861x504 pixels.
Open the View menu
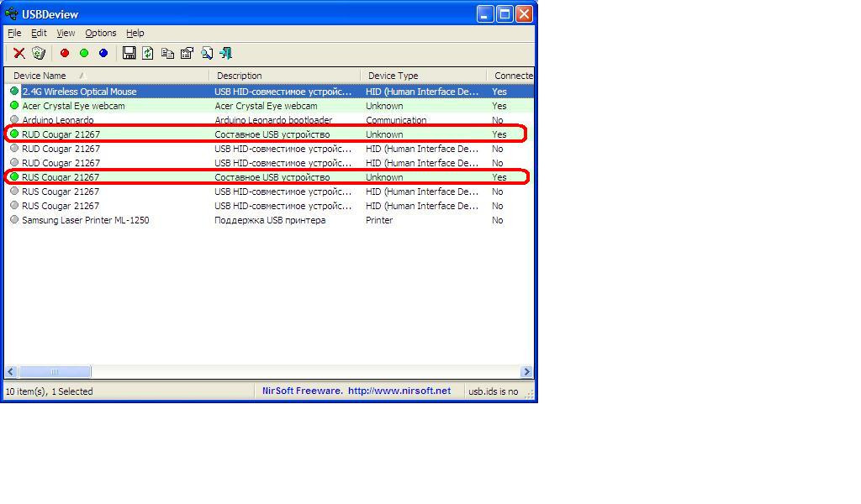(66, 33)
